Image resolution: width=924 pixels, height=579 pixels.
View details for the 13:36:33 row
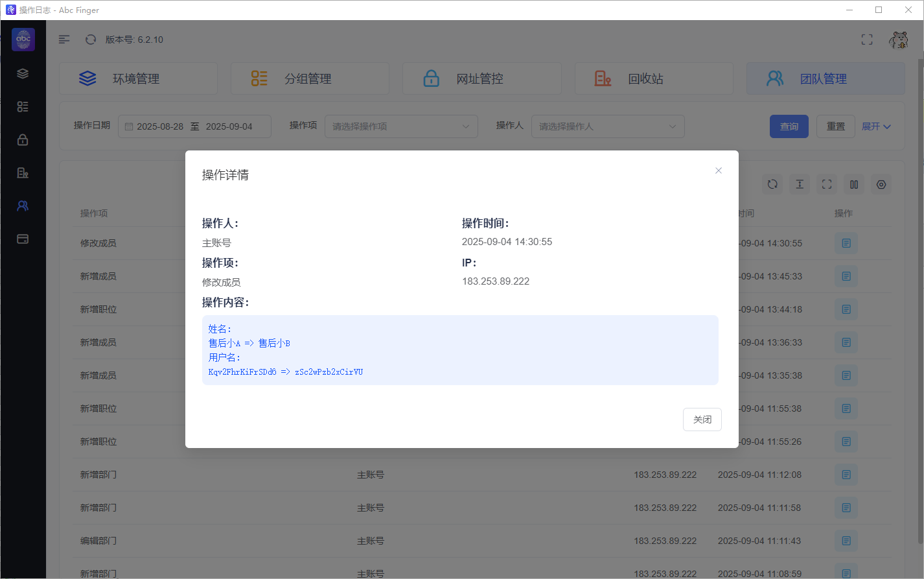tap(846, 342)
